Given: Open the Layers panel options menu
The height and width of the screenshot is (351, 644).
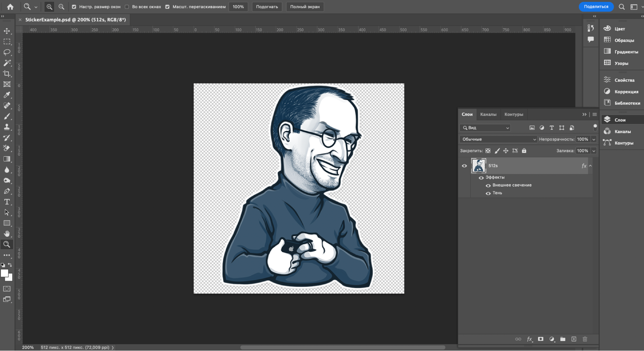Looking at the screenshot, I should (595, 114).
